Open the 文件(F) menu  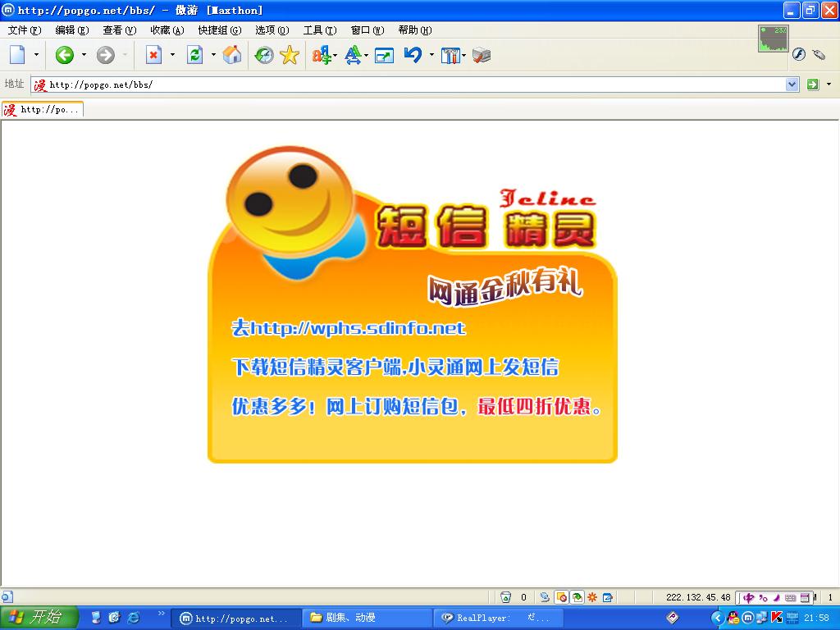point(25,30)
